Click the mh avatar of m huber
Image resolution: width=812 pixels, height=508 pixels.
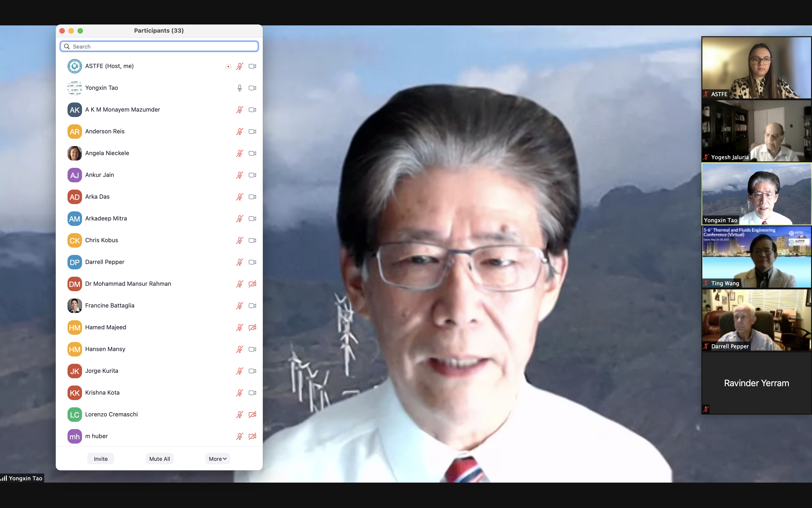[75, 436]
